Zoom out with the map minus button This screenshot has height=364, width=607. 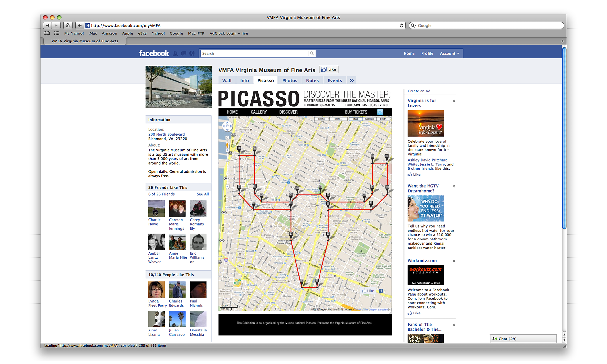(227, 187)
